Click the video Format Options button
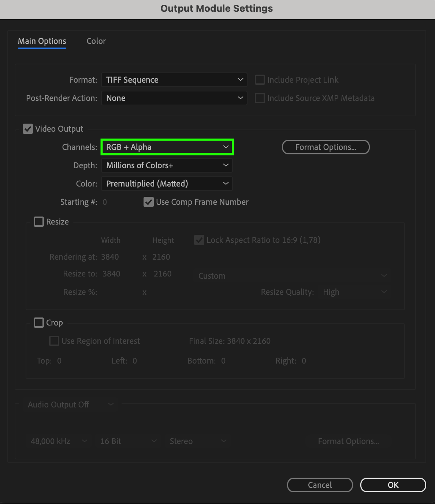435x504 pixels. tap(326, 147)
